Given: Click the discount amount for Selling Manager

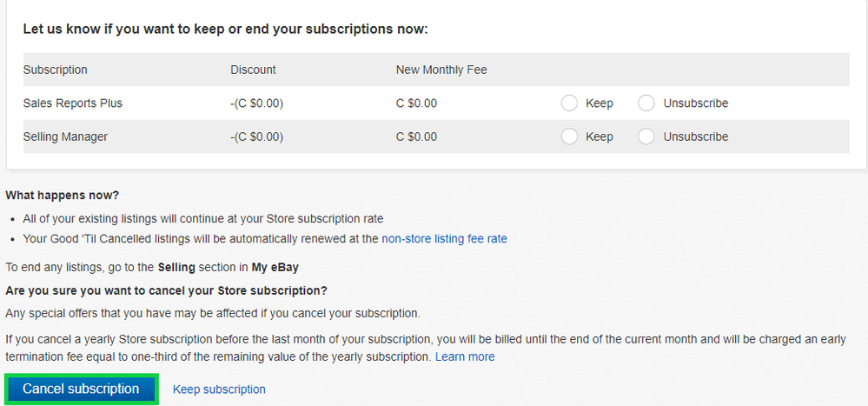Looking at the screenshot, I should [x=256, y=136].
